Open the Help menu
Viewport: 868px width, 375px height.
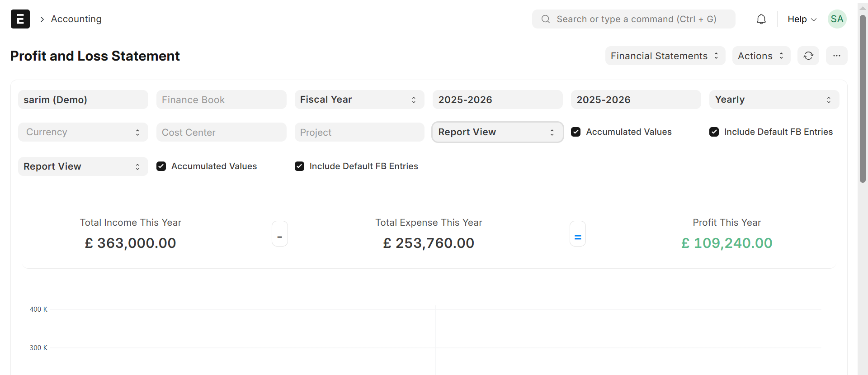point(802,19)
